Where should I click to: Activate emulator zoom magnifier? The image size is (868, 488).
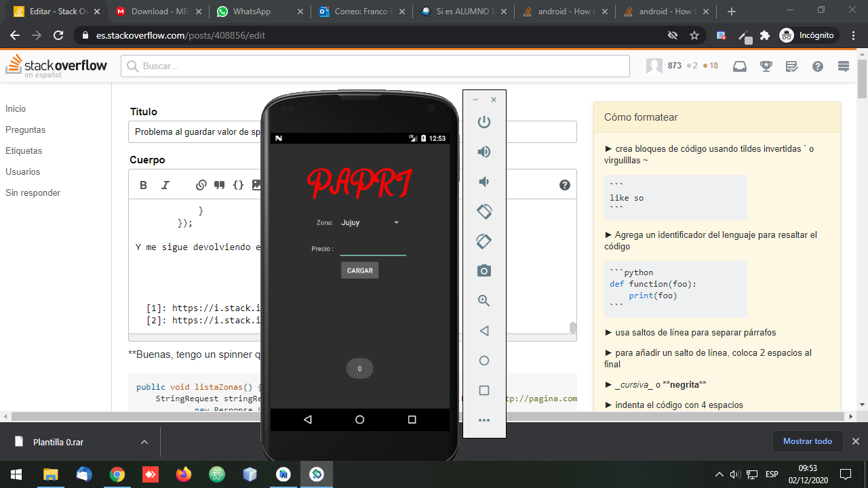point(484,301)
